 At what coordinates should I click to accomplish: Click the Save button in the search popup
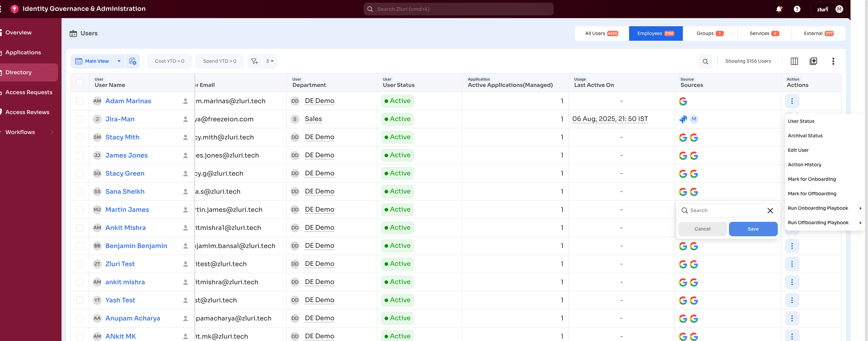pos(753,229)
